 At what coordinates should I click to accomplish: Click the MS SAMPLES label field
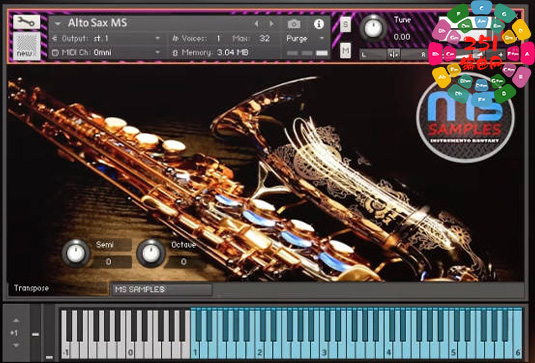pyautogui.click(x=161, y=290)
